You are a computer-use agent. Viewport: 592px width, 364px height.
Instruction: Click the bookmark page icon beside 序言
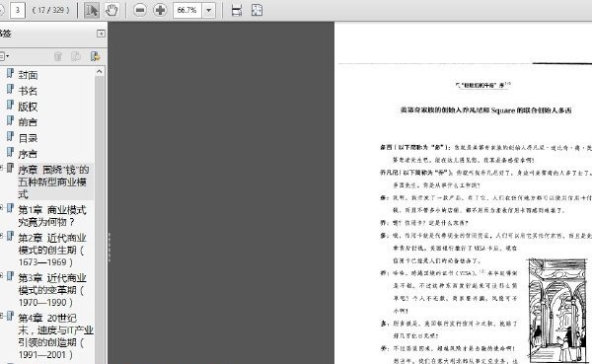10,153
